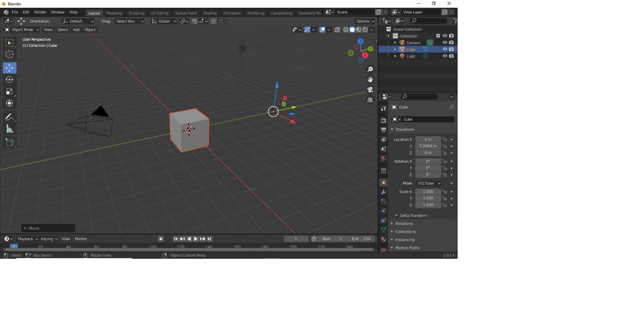
Task: Open World properties tab
Action: pos(383,158)
